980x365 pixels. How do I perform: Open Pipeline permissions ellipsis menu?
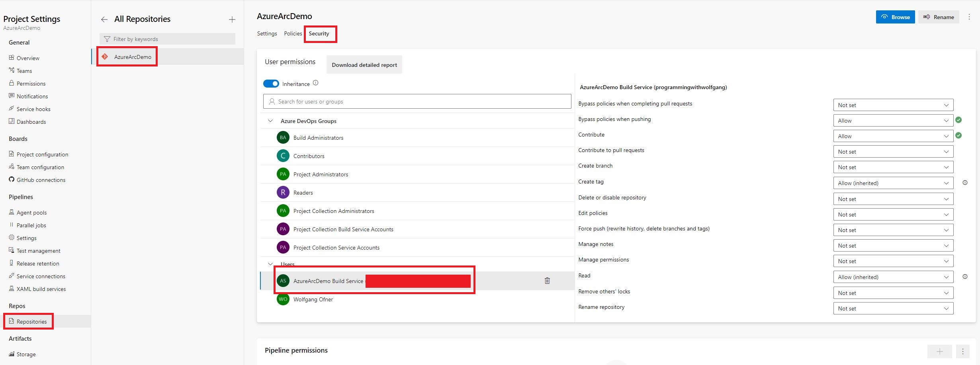(963, 351)
